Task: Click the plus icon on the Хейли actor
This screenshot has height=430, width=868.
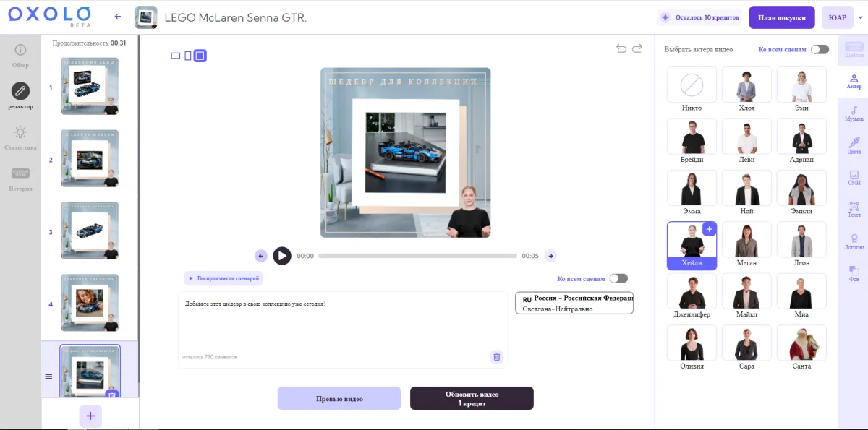Action: pyautogui.click(x=709, y=229)
